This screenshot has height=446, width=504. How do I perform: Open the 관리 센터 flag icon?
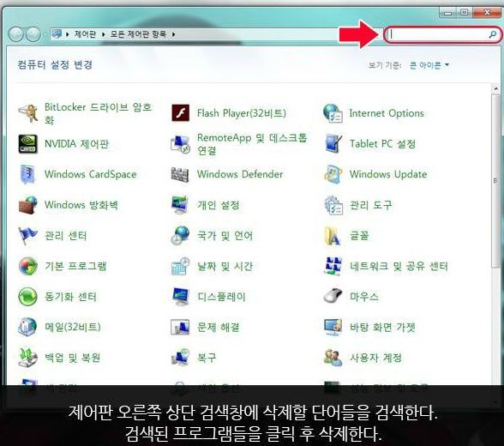click(x=28, y=235)
